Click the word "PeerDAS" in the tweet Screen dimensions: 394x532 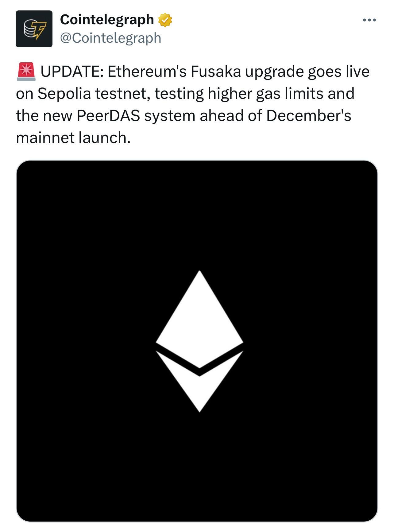tap(108, 116)
